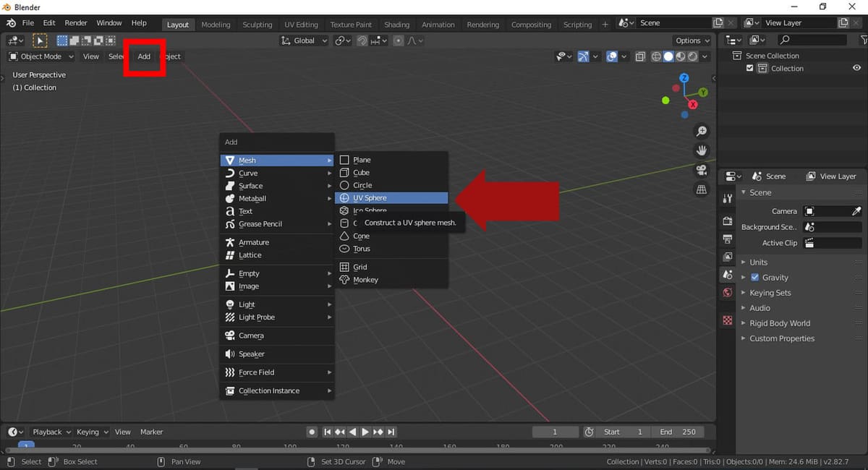Toggle proportional editing button
Viewport: 868px width, 470px height.
point(398,41)
